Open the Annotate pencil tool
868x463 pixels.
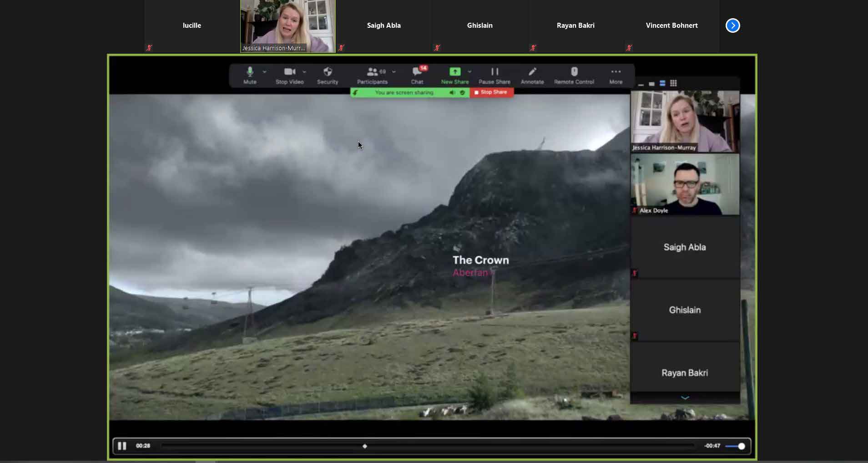[x=532, y=75]
